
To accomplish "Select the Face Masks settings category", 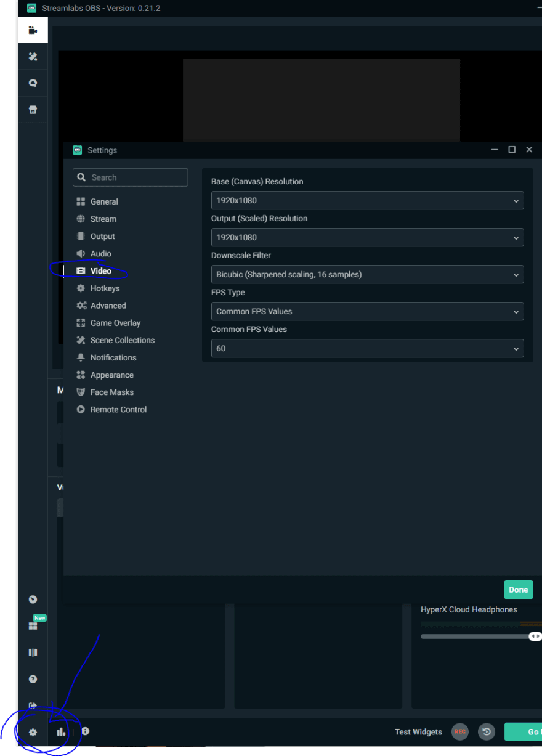I will (x=111, y=392).
